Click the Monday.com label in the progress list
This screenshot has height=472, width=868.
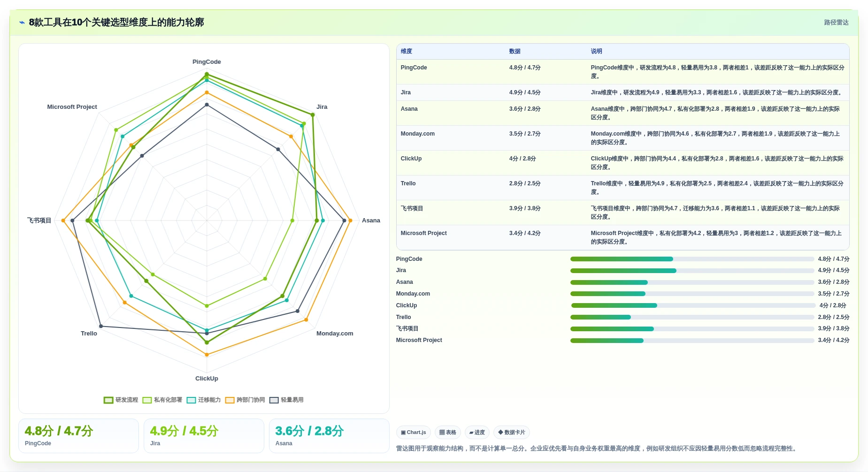(413, 294)
